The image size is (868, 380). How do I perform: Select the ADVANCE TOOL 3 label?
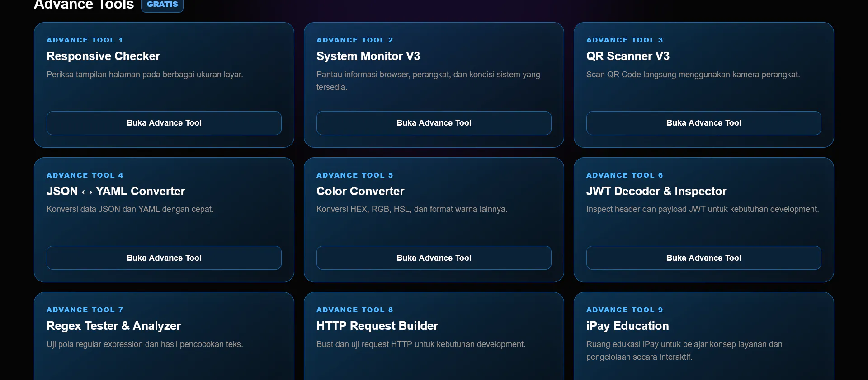point(625,40)
